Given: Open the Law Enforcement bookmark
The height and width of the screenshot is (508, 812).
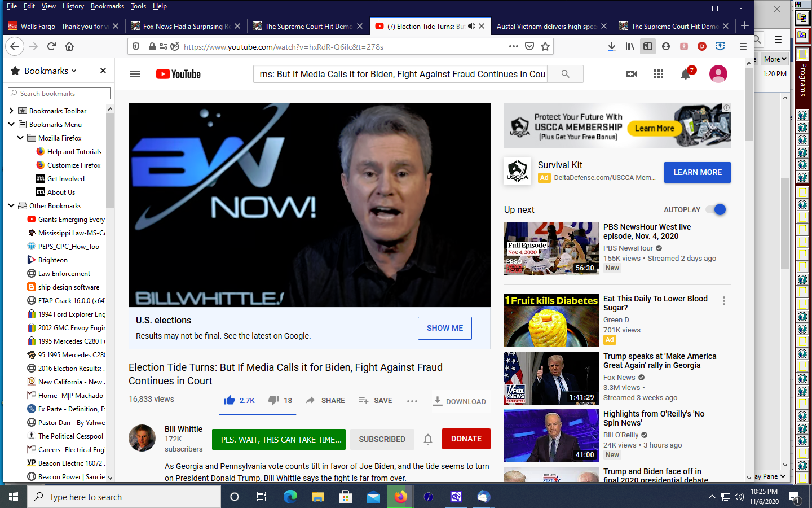Looking at the screenshot, I should click(x=64, y=273).
